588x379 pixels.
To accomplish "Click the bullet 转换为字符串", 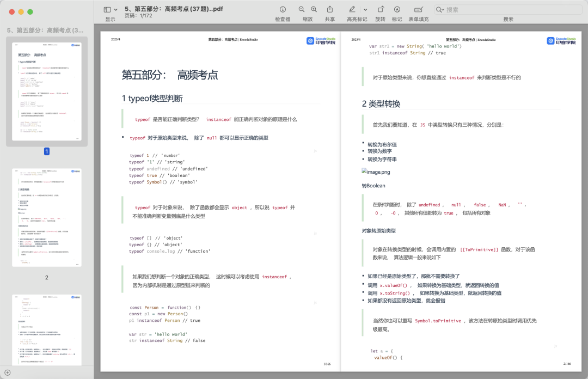I will point(382,160).
